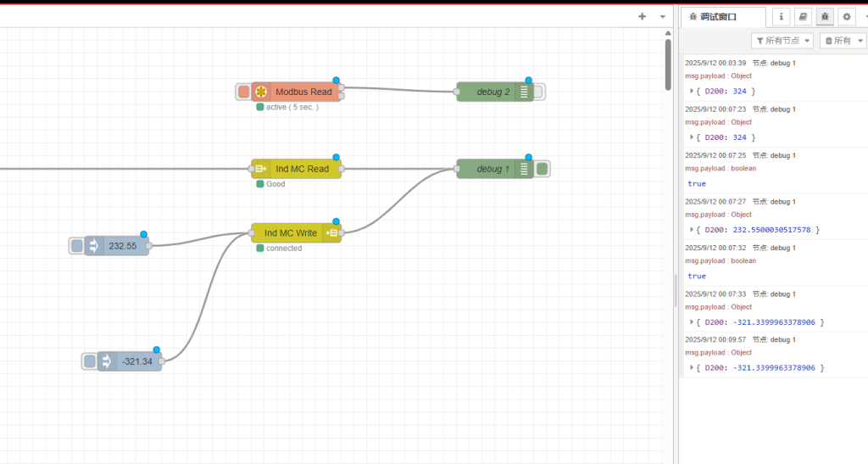
Task: Trigger the 232.55 inject node button
Action: coord(77,246)
